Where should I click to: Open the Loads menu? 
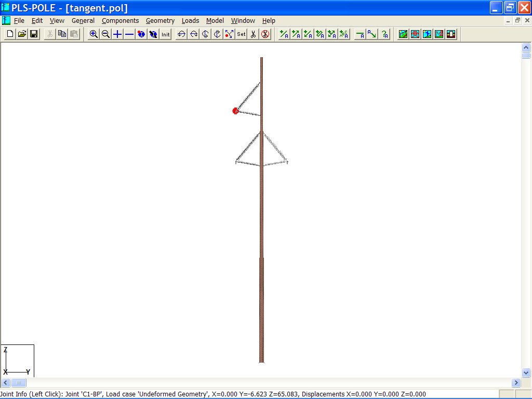pyautogui.click(x=190, y=21)
